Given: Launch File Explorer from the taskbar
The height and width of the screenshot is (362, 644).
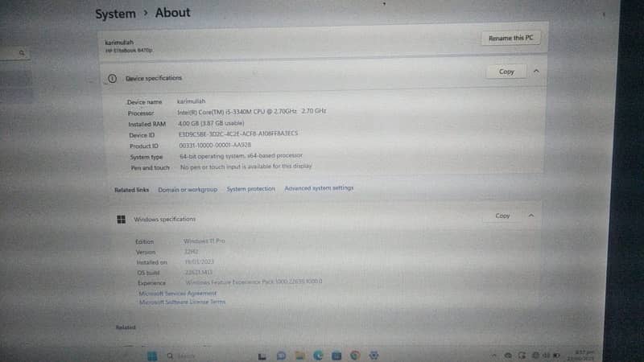Looking at the screenshot, I should (x=299, y=356).
